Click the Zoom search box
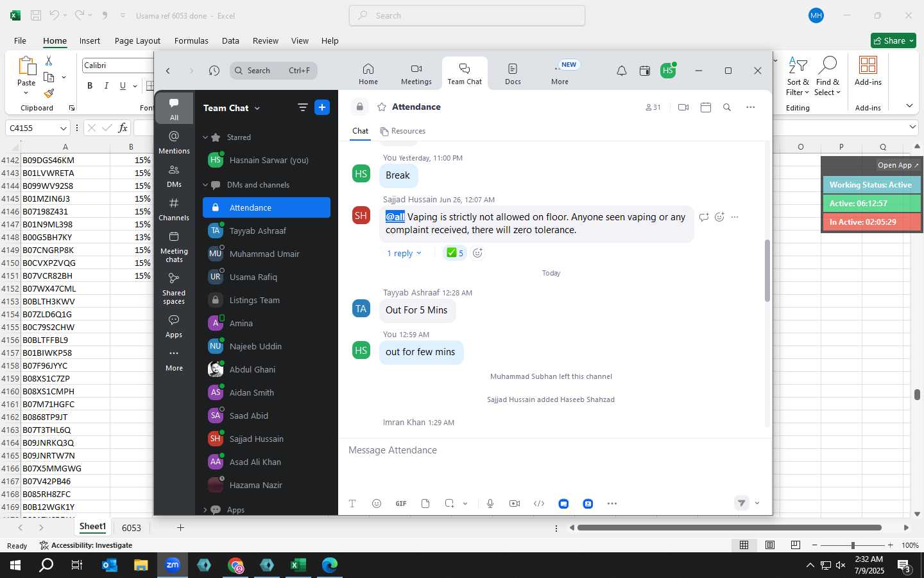924x578 pixels. 274,71
